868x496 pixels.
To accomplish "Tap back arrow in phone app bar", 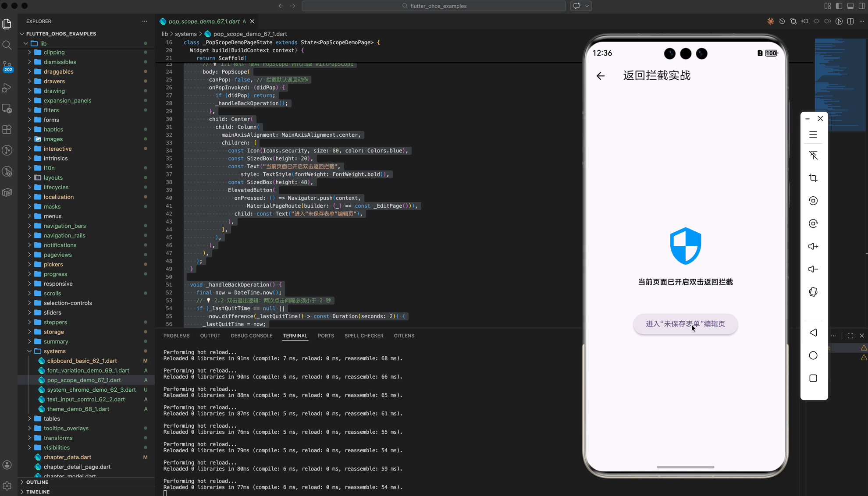I will pos(601,76).
